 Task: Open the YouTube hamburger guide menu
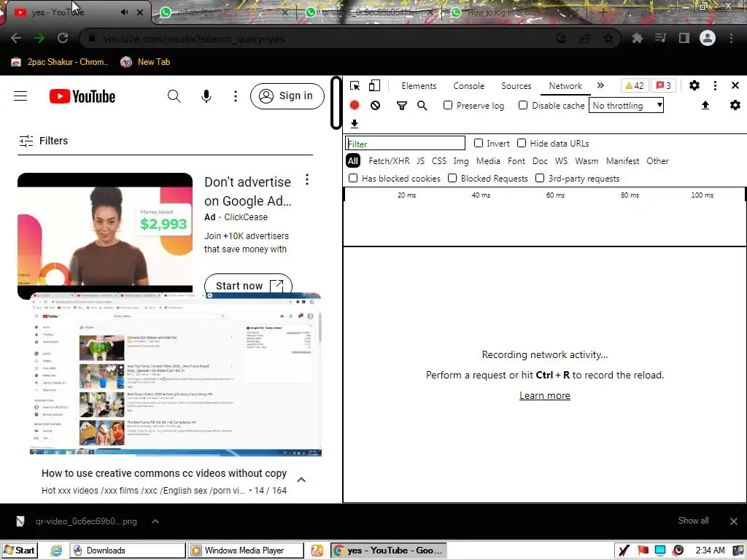[20, 96]
